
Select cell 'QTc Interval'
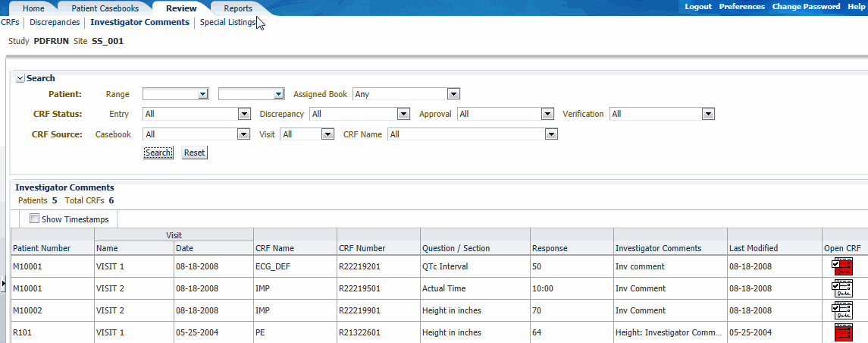click(475, 266)
